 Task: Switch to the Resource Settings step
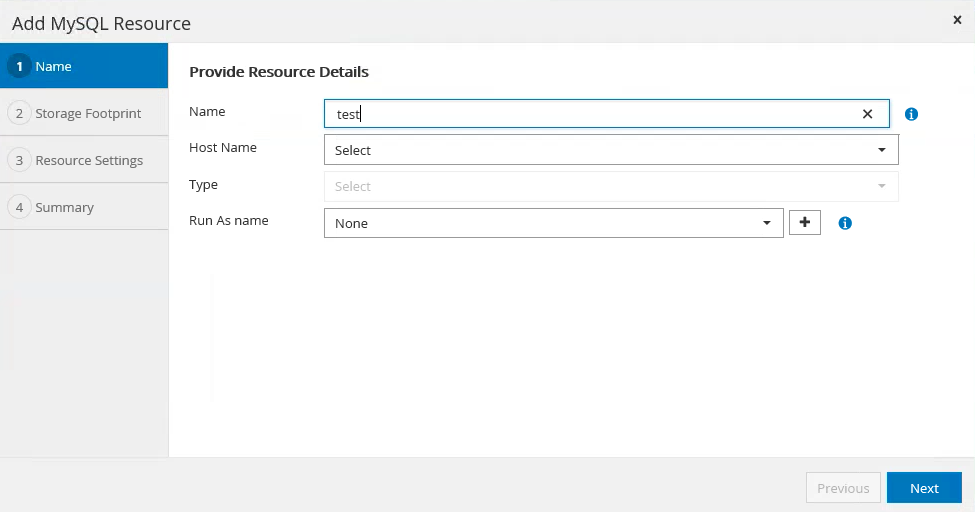pyautogui.click(x=89, y=160)
